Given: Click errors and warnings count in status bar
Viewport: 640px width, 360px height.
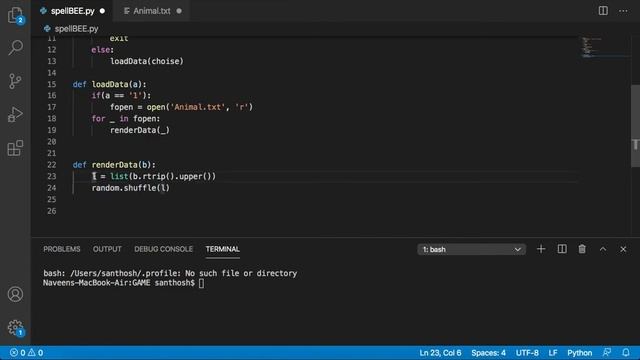Looking at the screenshot, I should (x=27, y=353).
